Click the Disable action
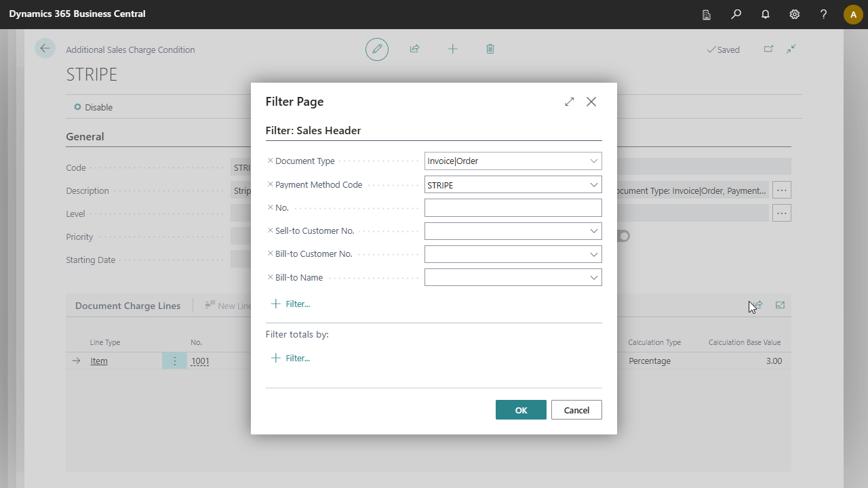The image size is (868, 488). click(94, 107)
